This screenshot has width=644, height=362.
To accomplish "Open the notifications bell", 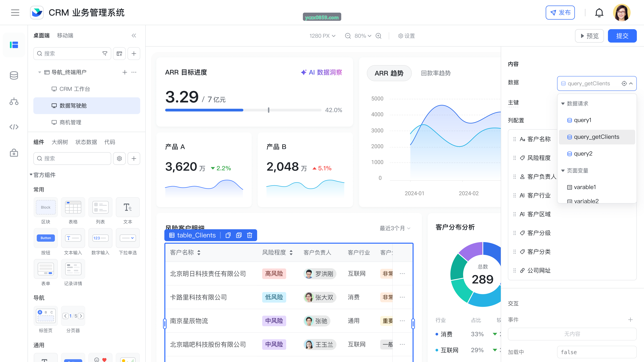I will pyautogui.click(x=599, y=13).
